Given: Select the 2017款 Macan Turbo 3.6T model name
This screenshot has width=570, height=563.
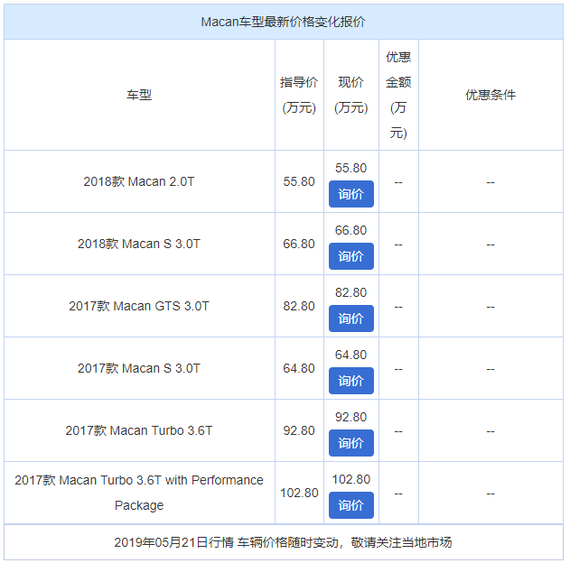Looking at the screenshot, I should pyautogui.click(x=139, y=430).
